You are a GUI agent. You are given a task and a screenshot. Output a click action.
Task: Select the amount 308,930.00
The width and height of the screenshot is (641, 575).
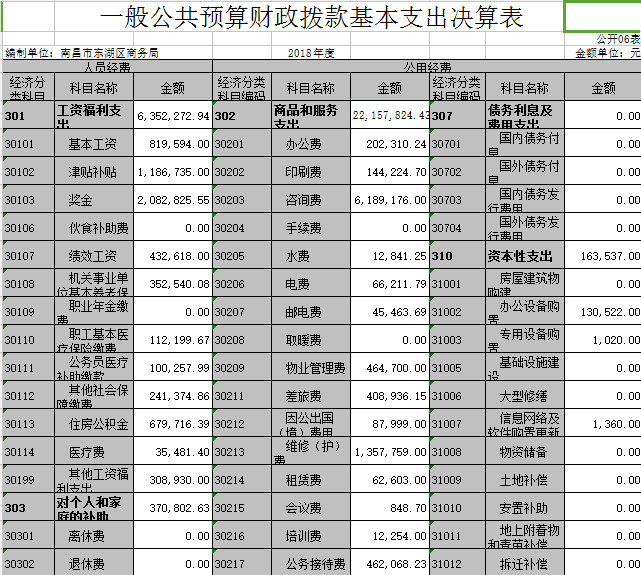click(179, 480)
